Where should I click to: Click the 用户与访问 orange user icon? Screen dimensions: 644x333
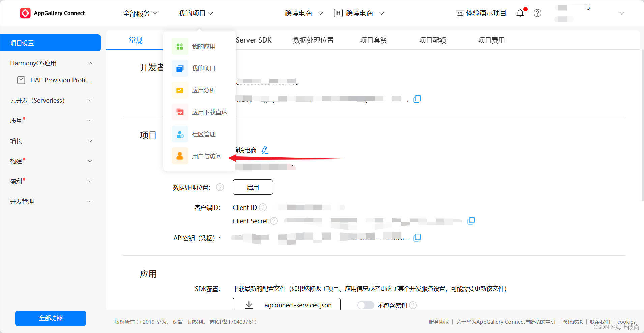180,156
